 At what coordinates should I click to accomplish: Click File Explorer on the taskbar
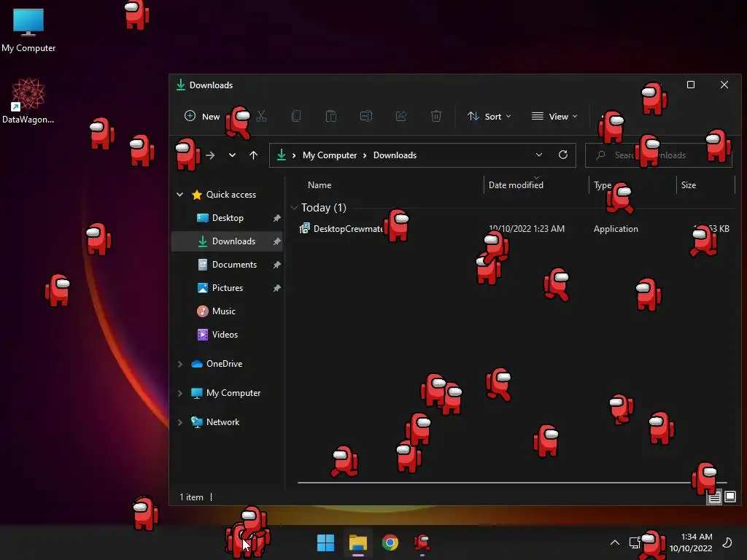click(x=357, y=542)
